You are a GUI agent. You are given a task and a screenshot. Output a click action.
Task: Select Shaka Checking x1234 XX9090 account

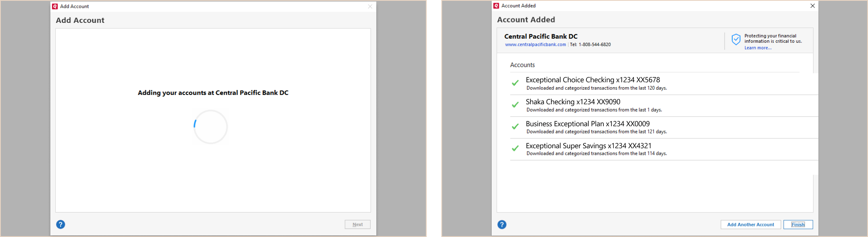tap(664, 105)
